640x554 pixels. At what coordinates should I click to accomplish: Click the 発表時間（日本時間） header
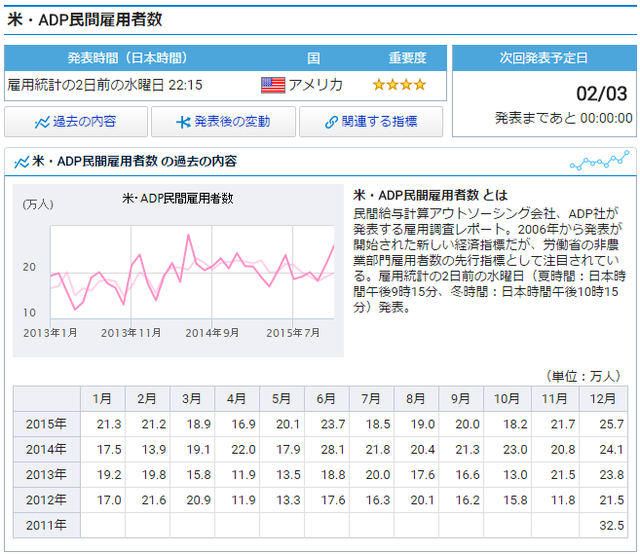(128, 58)
